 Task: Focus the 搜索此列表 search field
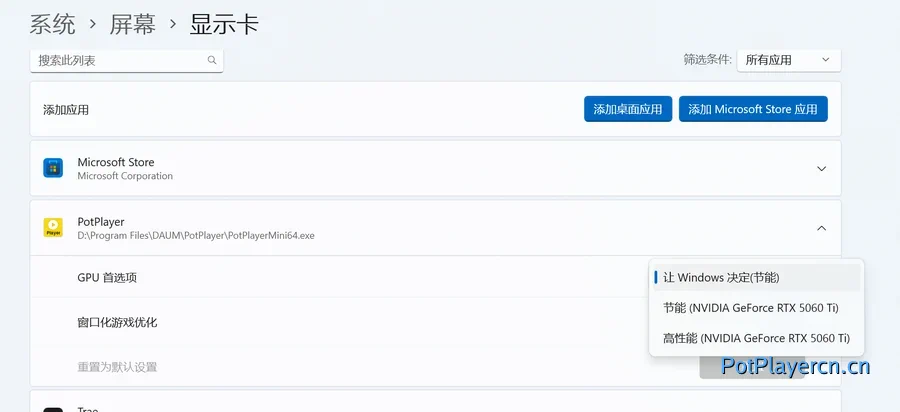pos(126,60)
